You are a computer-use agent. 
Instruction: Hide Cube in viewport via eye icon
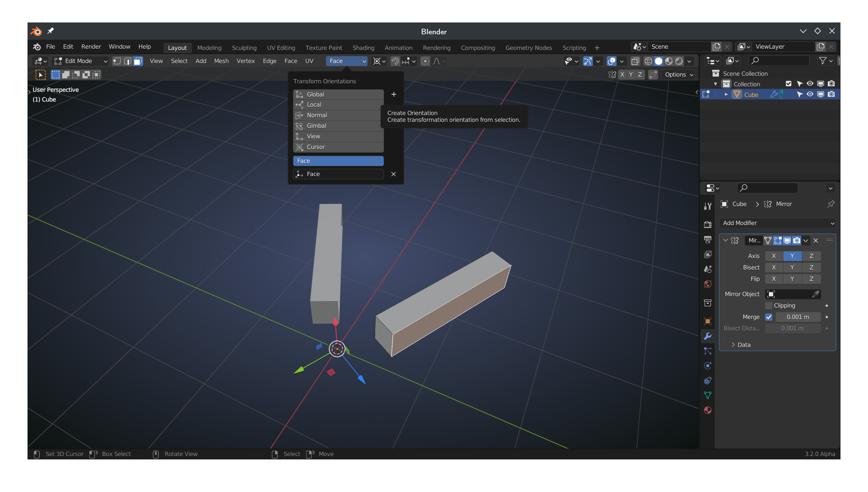tap(810, 94)
